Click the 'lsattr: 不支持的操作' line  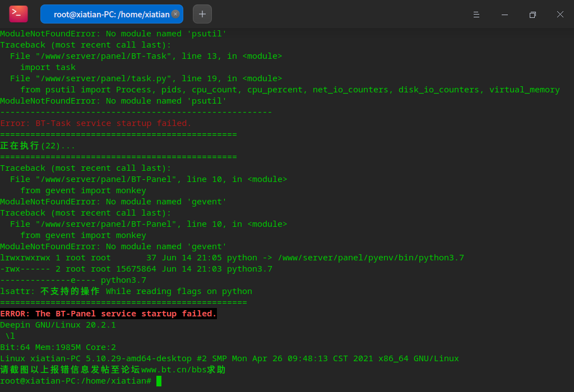point(126,291)
